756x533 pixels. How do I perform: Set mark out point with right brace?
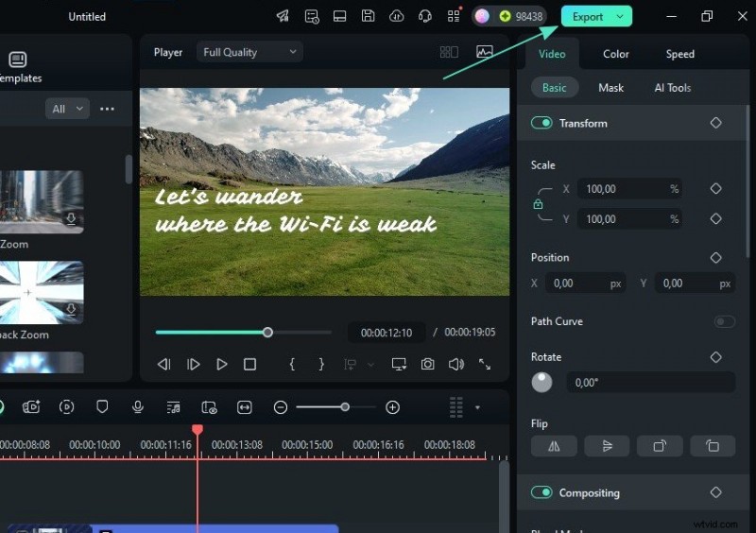pos(321,364)
